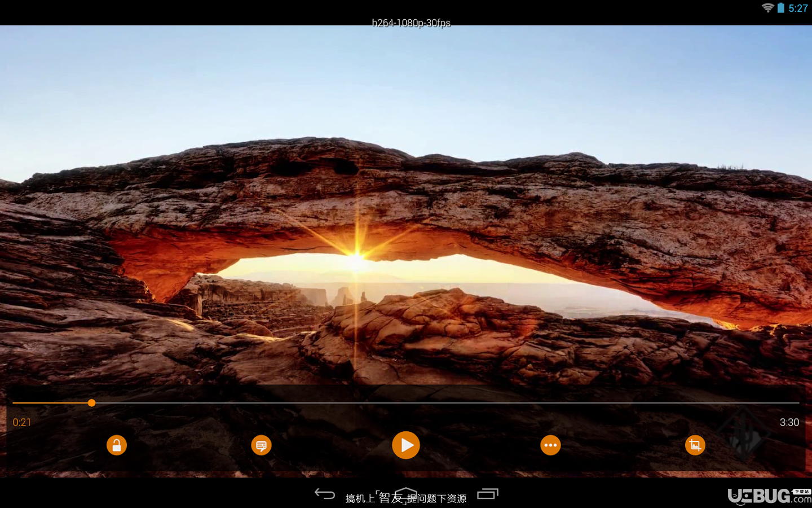This screenshot has height=508, width=812.
Task: Resume playback with the play button
Action: [x=406, y=445]
